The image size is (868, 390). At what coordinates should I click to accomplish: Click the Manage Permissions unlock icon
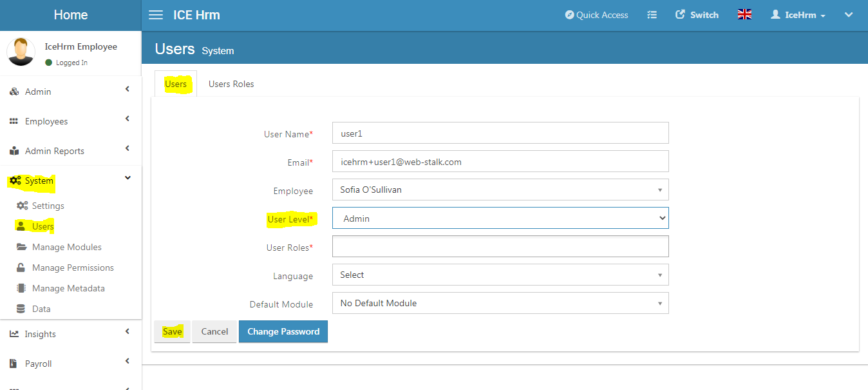tap(21, 268)
